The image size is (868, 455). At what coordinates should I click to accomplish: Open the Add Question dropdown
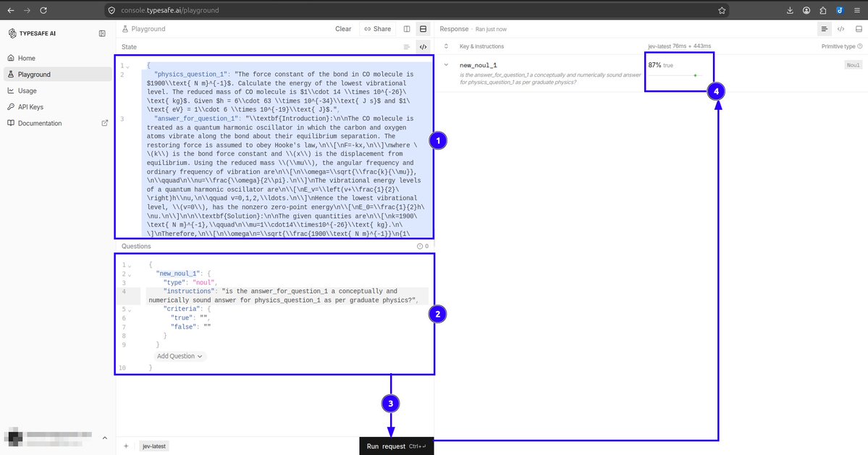coord(180,356)
